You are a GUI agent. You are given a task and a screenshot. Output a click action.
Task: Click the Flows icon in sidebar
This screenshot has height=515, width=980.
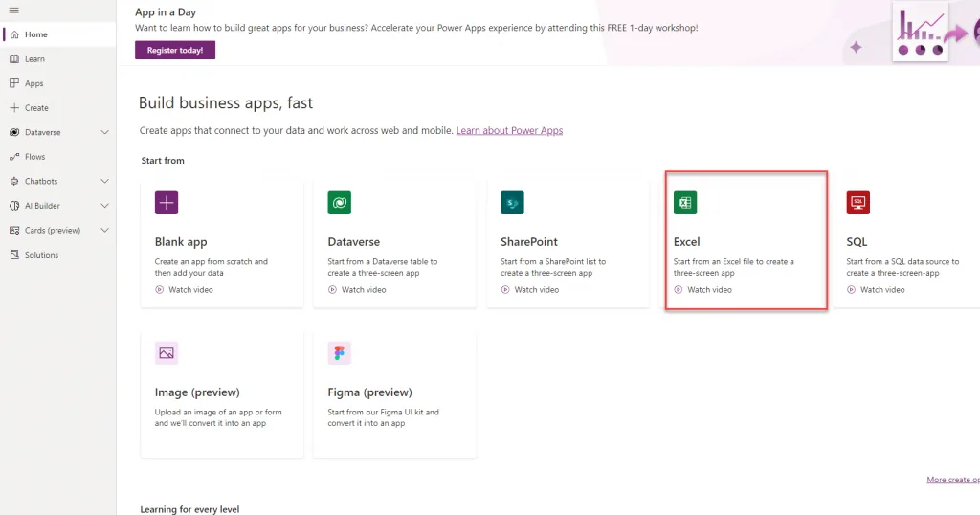[x=14, y=157]
